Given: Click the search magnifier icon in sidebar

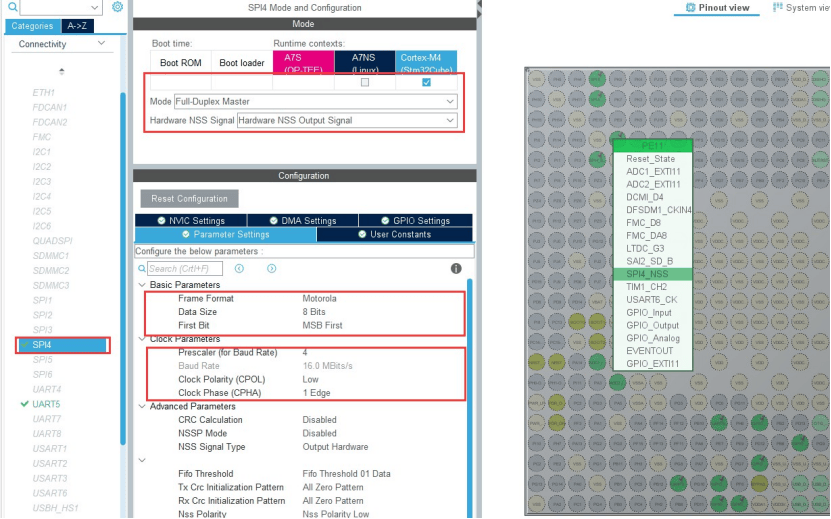Looking at the screenshot, I should coord(12,7).
